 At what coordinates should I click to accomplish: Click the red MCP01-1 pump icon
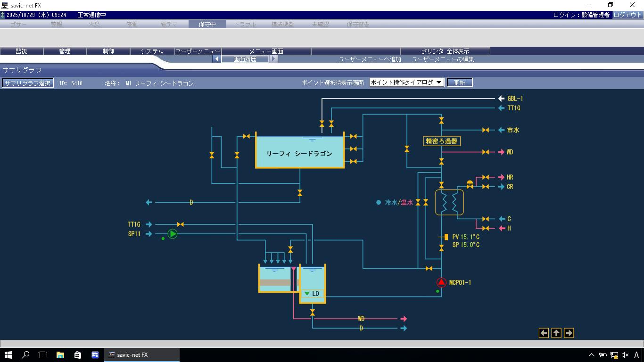tap(441, 282)
